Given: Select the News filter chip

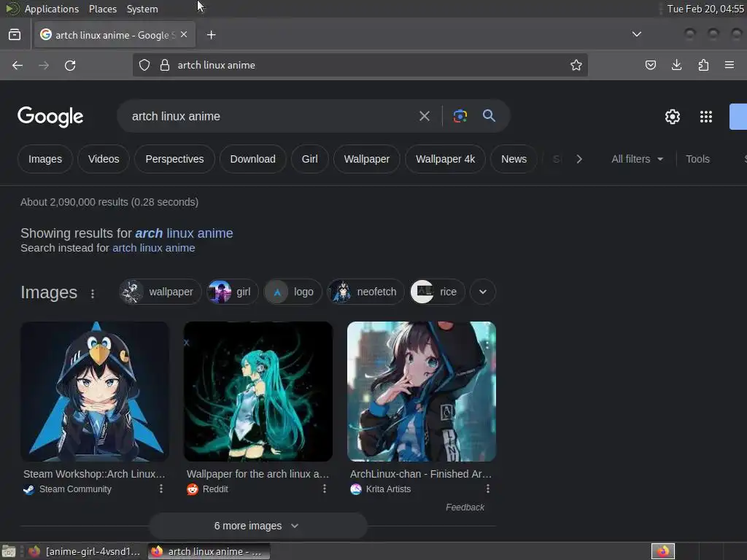Looking at the screenshot, I should [514, 159].
